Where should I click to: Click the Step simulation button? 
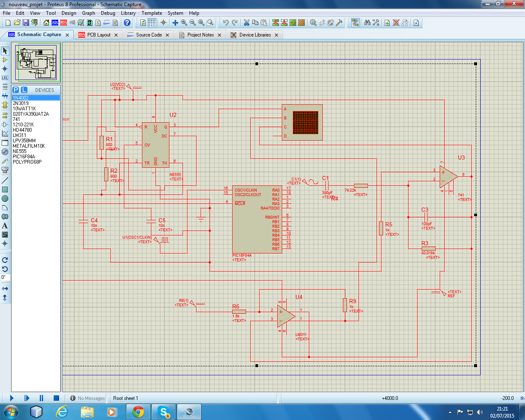click(x=27, y=398)
